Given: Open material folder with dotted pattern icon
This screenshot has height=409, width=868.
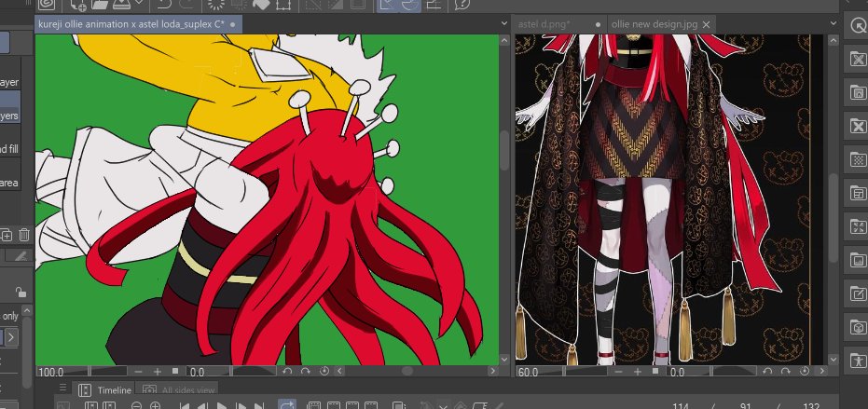Looking at the screenshot, I should [858, 160].
